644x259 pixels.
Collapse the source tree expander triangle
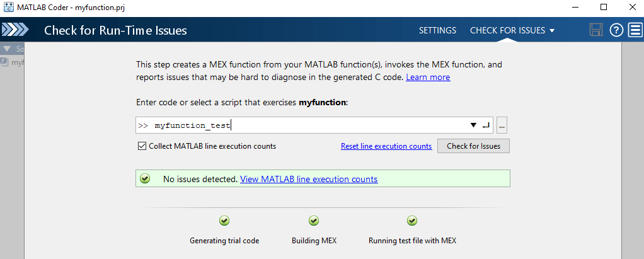[6, 49]
